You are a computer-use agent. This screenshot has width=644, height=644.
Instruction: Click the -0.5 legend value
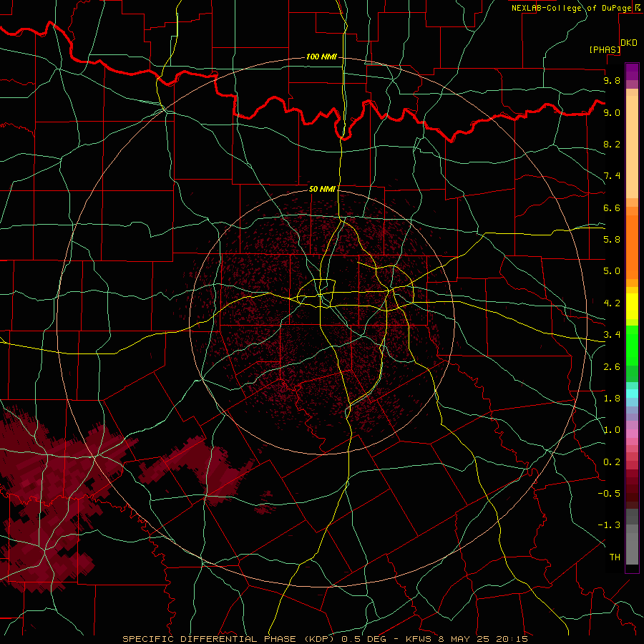pyautogui.click(x=609, y=494)
